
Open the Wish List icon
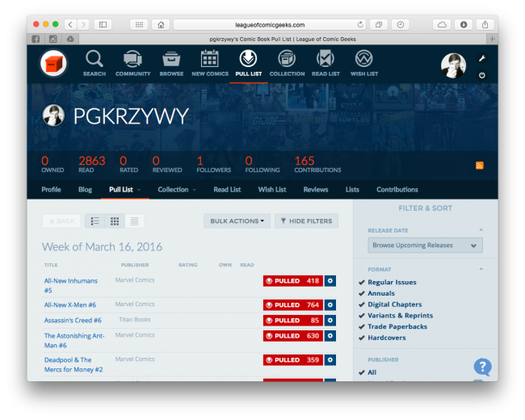click(x=364, y=59)
